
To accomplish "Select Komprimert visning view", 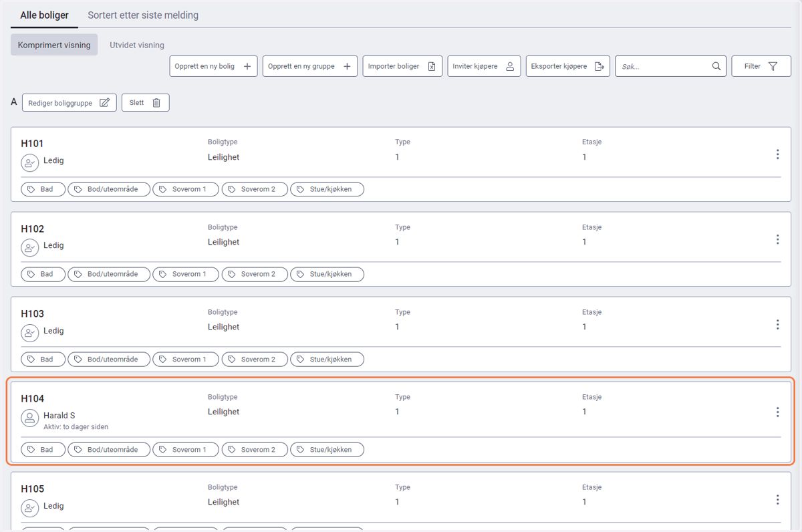I will pos(54,45).
